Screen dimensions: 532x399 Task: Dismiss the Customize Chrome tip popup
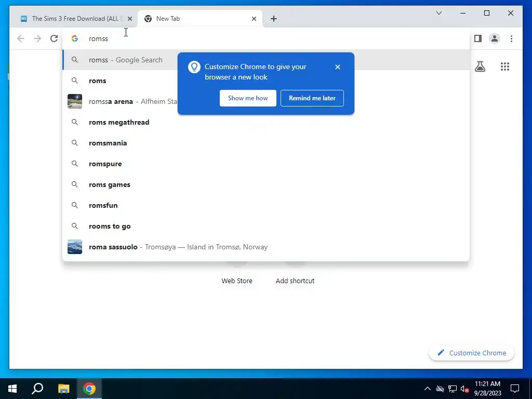click(x=337, y=67)
